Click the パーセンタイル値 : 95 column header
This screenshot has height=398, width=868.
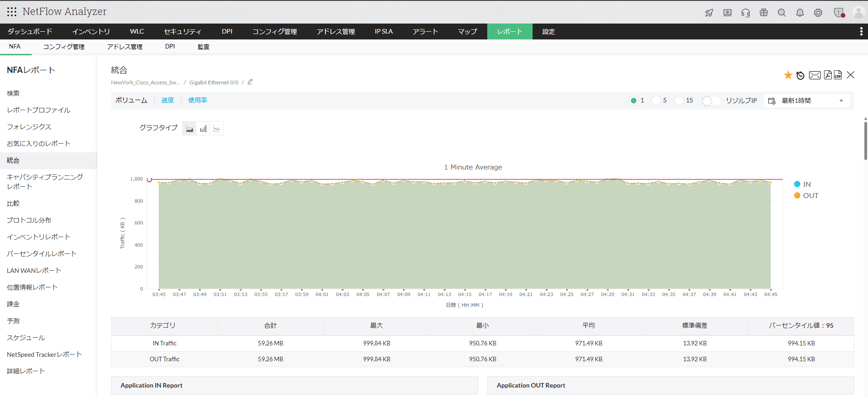(x=801, y=325)
